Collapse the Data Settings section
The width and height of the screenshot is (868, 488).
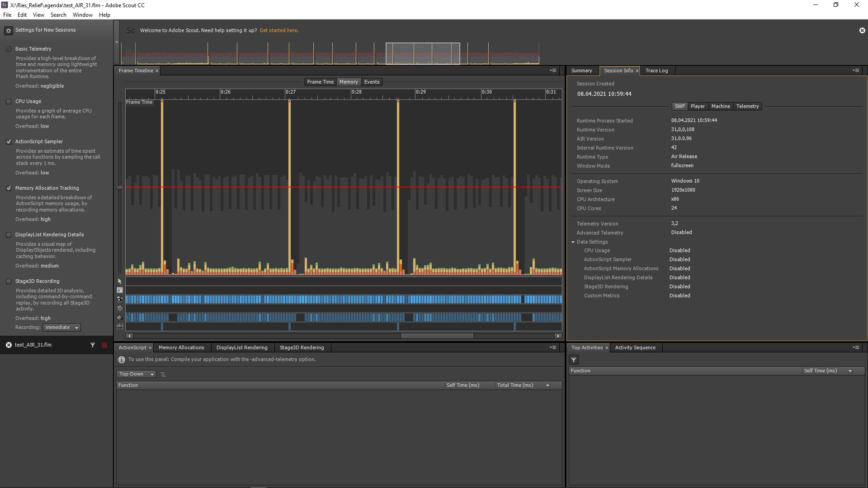tap(572, 242)
